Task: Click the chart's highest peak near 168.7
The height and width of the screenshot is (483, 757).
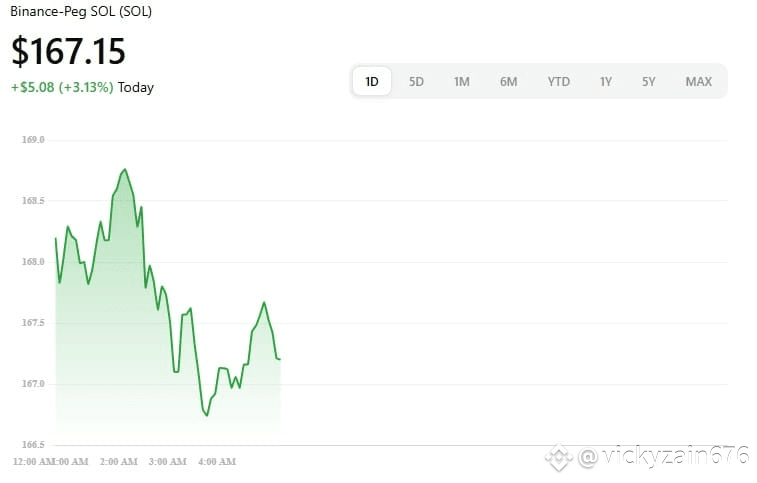Action: [x=125, y=170]
